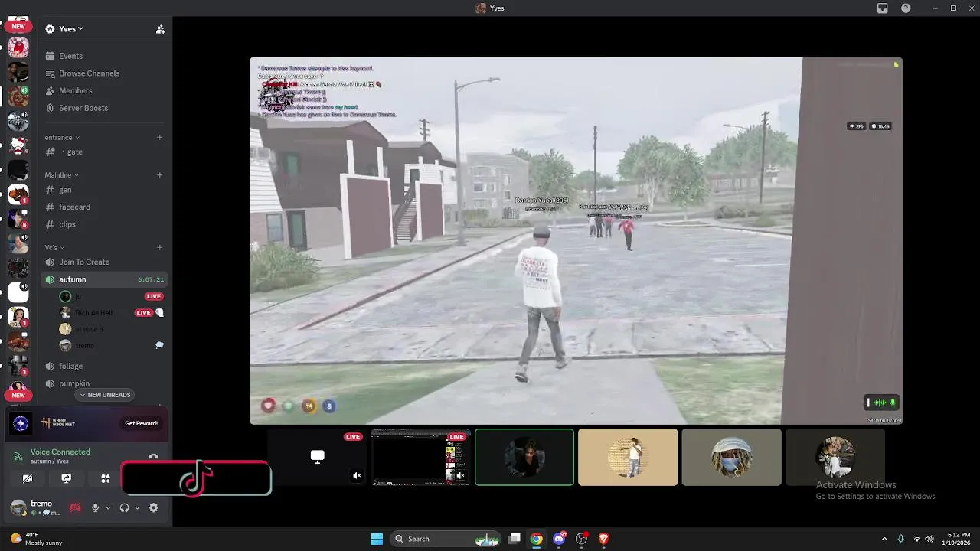Click the invite people icon beside Yves

(x=160, y=29)
